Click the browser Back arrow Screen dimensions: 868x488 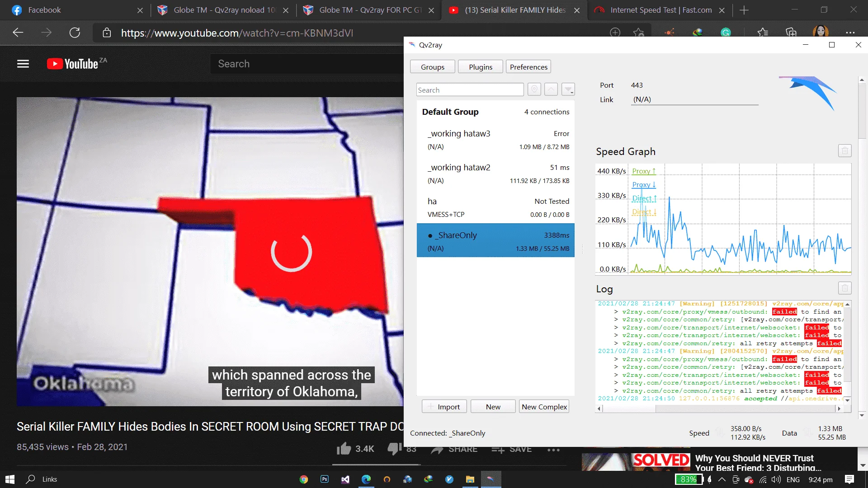point(18,33)
